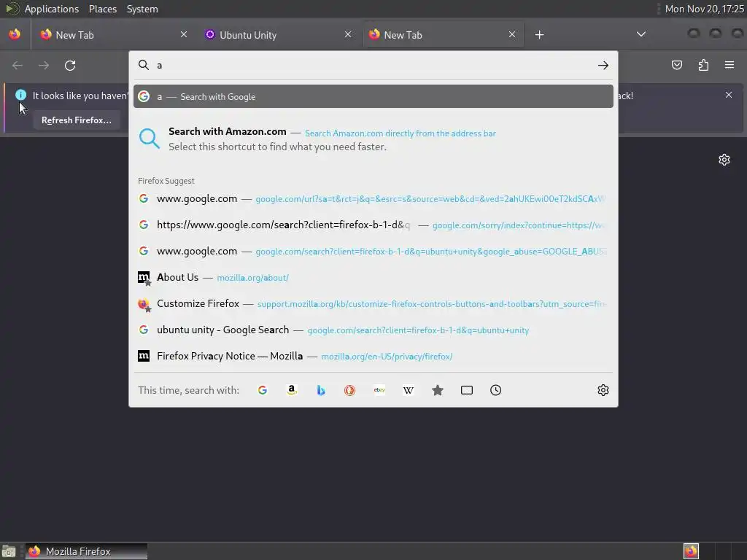Open www.google.com google_abuse suggestion

[x=373, y=251]
